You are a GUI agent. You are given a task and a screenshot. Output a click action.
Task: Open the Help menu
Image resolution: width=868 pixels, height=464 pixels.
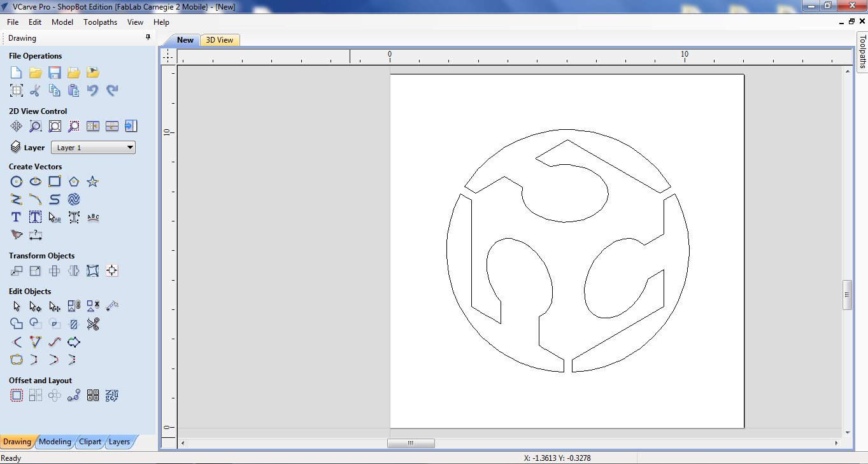161,22
